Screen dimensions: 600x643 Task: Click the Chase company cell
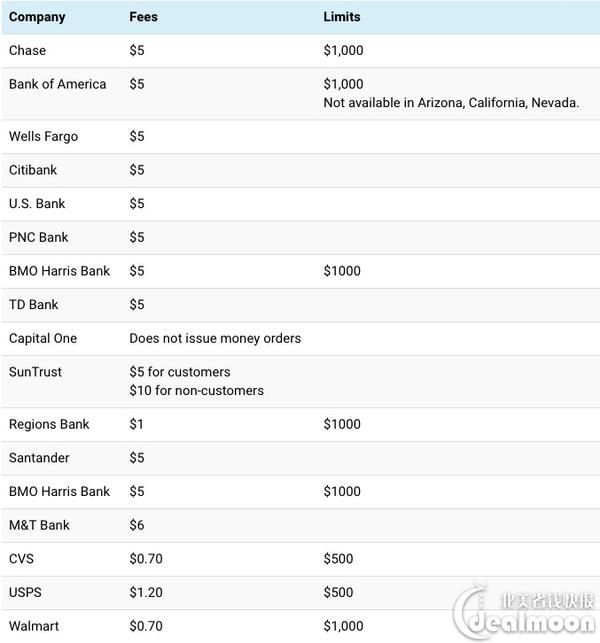[x=27, y=50]
